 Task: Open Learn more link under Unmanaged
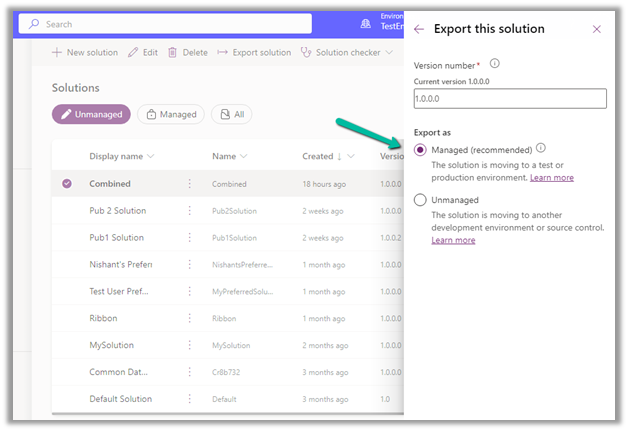pos(453,241)
